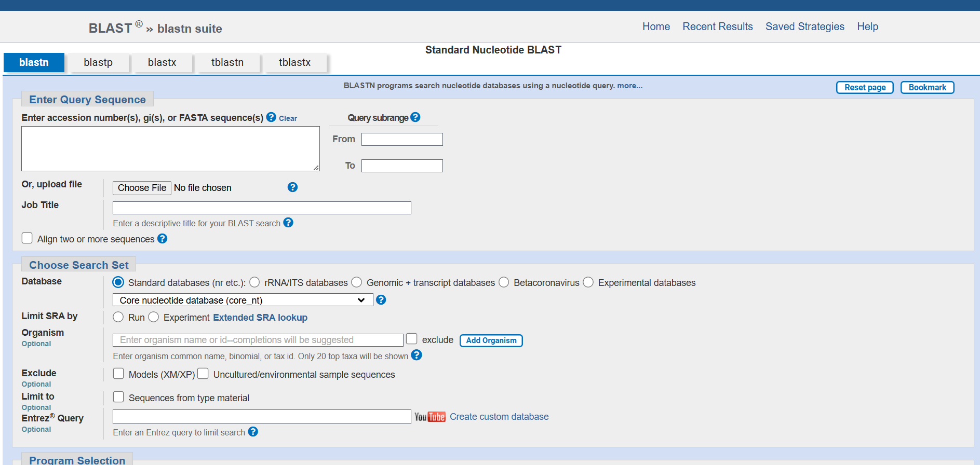Image resolution: width=980 pixels, height=465 pixels.
Task: Open the tblastn tab
Action: 227,62
